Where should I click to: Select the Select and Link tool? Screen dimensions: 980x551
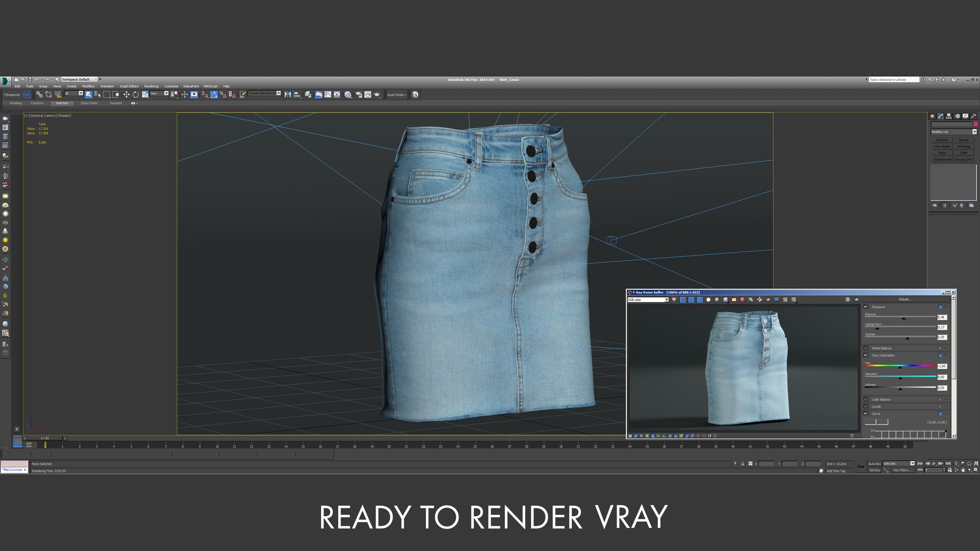[x=39, y=94]
